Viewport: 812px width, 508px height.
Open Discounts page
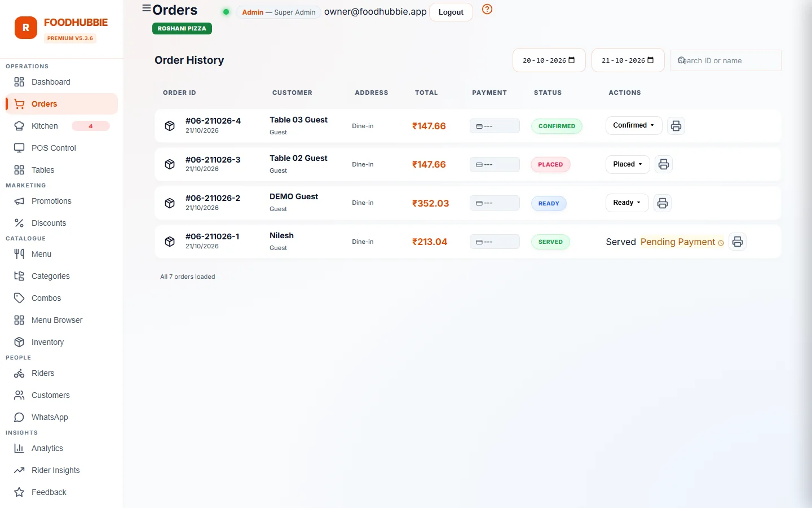pos(61,223)
